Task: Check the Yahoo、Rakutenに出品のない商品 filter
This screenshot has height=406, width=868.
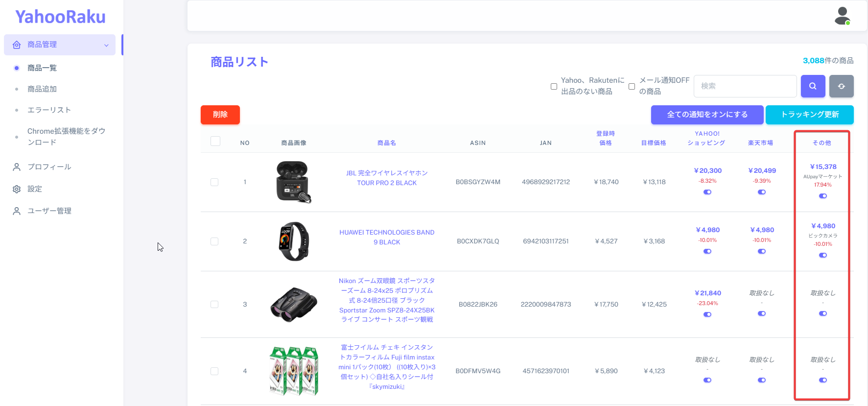Action: coord(554,86)
